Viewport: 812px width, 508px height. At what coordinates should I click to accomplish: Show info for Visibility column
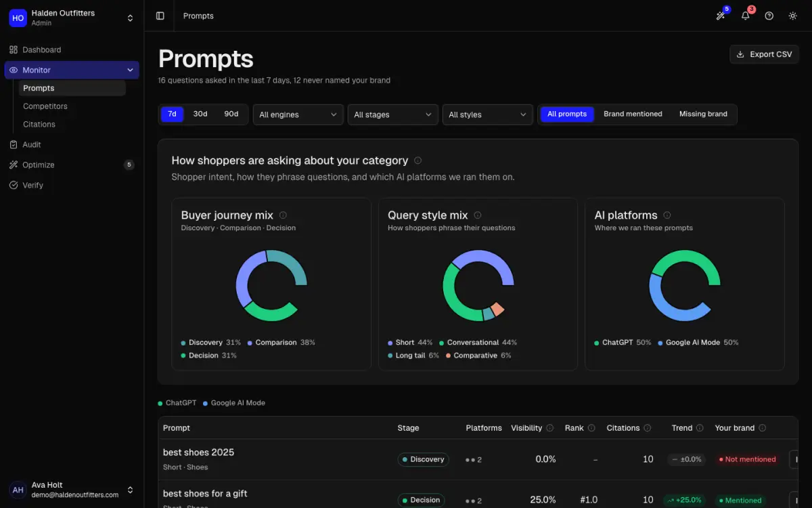click(550, 428)
